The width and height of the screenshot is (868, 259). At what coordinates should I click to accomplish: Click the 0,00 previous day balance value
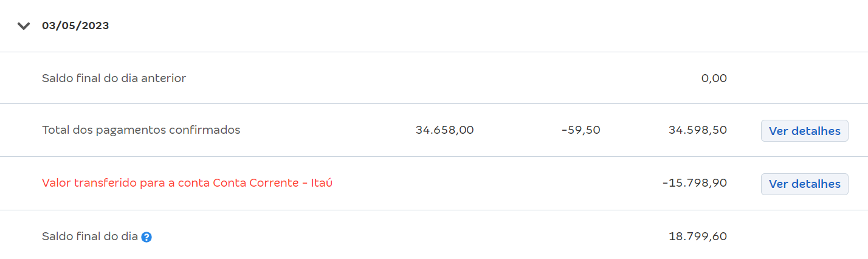(x=714, y=78)
